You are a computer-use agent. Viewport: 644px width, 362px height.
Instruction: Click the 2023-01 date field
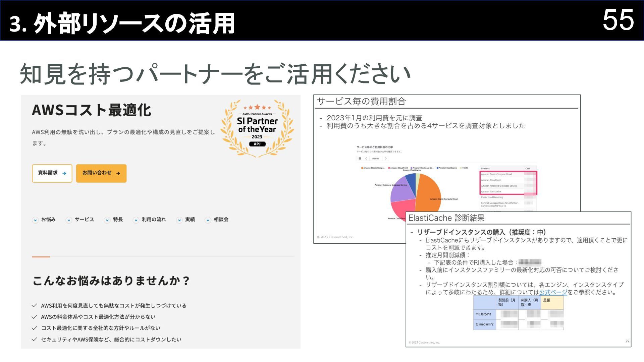(376, 159)
